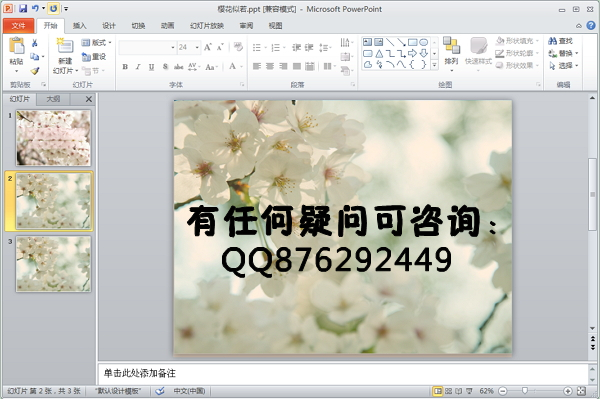Open the font size 24 dropdown

(197, 47)
